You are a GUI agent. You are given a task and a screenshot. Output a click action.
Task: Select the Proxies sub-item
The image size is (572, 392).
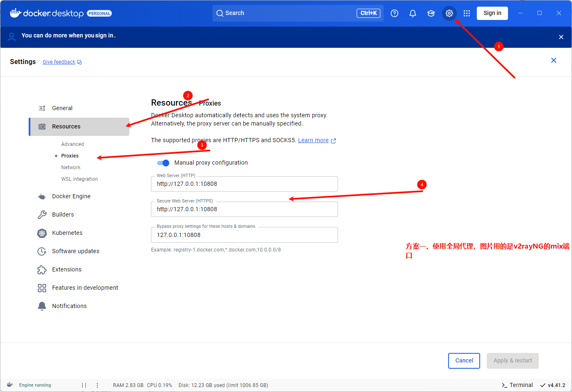coord(70,156)
